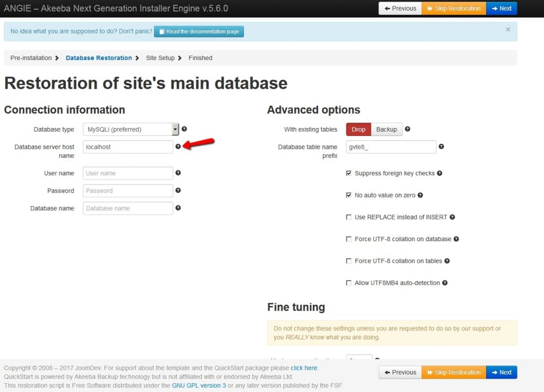Image resolution: width=544 pixels, height=392 pixels.
Task: Uncheck Suppress foreign key checks
Action: coord(349,173)
